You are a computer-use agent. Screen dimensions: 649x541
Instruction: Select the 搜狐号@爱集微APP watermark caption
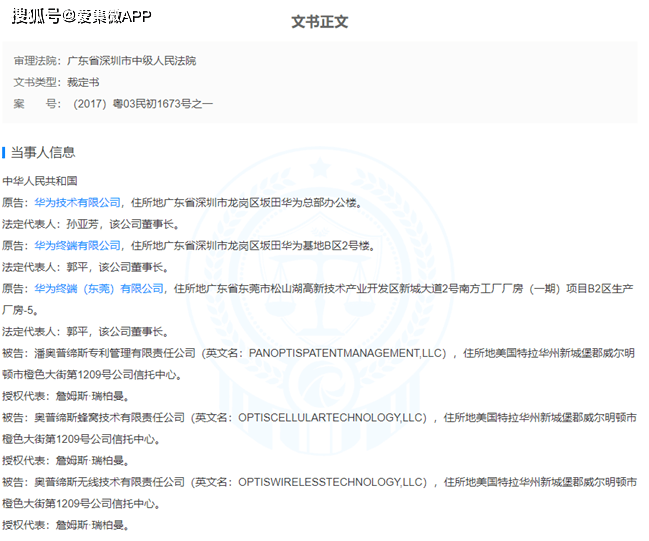[x=82, y=17]
